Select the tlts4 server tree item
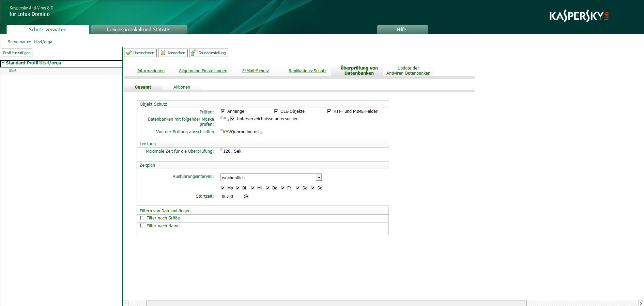Image resolution: width=644 pixels, height=306 pixels. point(13,71)
